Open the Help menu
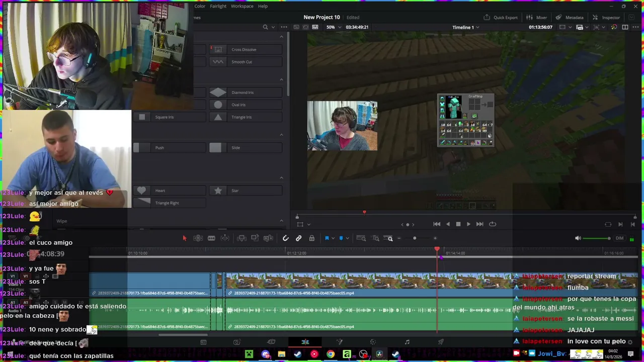This screenshot has height=362, width=644. 263,6
